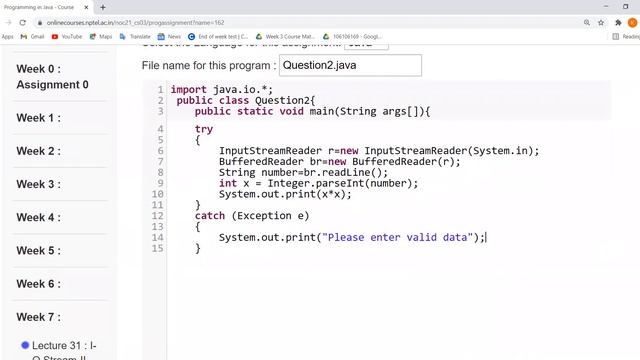The width and height of the screenshot is (640, 360).
Task: Click the try keyword on line 4
Action: coord(204,129)
